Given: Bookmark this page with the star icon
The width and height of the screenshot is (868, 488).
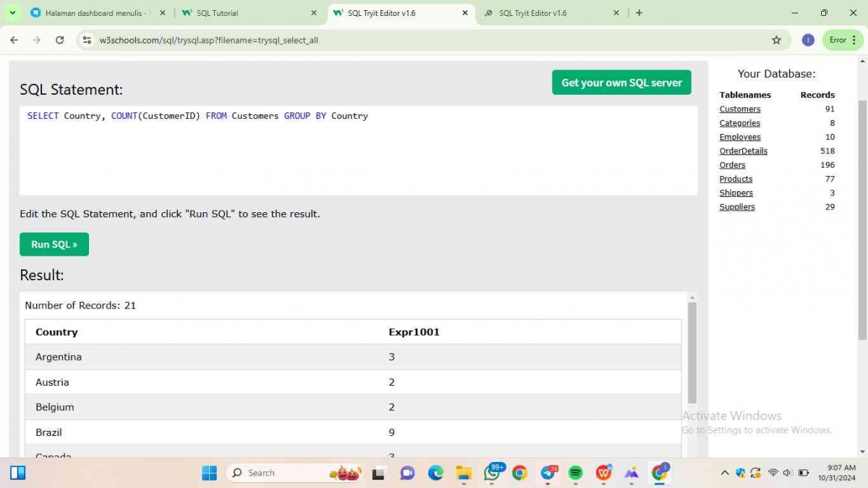Looking at the screenshot, I should point(776,40).
